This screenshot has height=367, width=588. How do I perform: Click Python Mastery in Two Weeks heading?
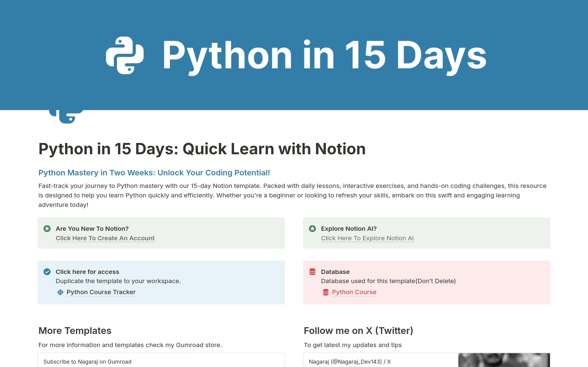pyautogui.click(x=154, y=173)
